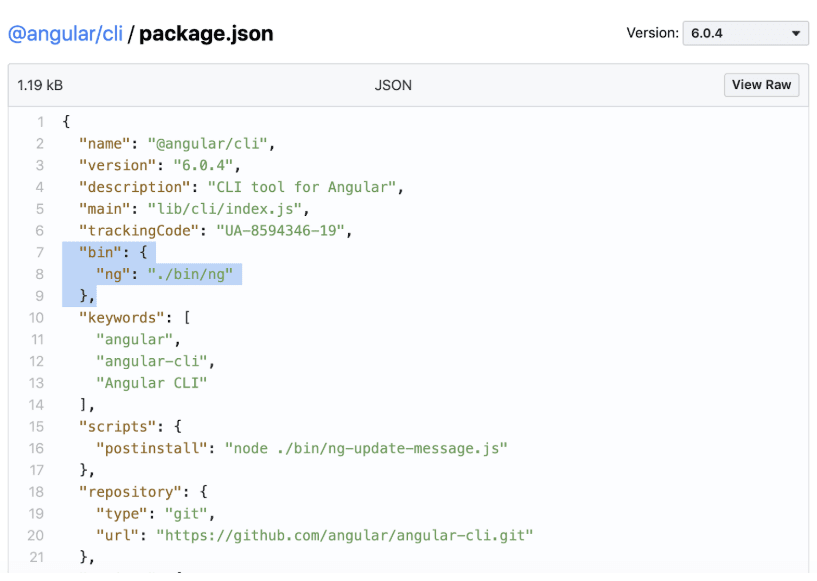Screen dimensions: 817x581
Task: Click the "type" key on line 19
Action: (x=121, y=514)
